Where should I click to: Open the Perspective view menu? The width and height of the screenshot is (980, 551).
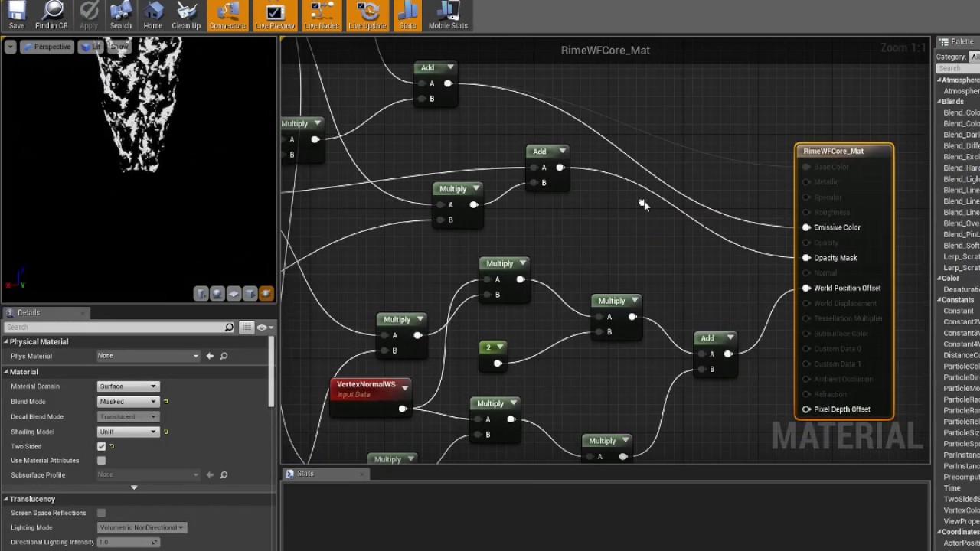46,47
